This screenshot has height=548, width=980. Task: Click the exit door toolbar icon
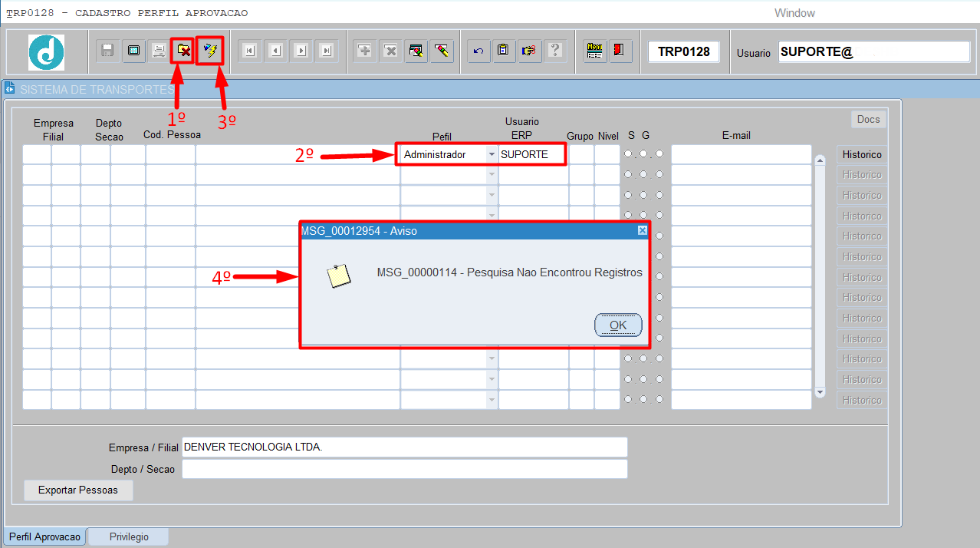[619, 51]
